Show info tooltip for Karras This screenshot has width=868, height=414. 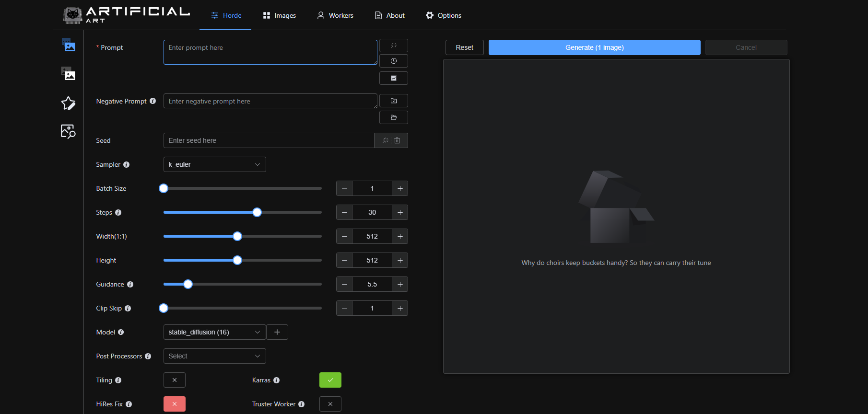(x=277, y=380)
